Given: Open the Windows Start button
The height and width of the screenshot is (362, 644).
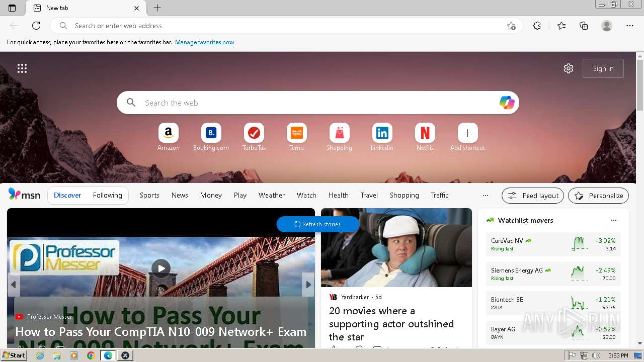Looking at the screenshot, I should click(14, 355).
